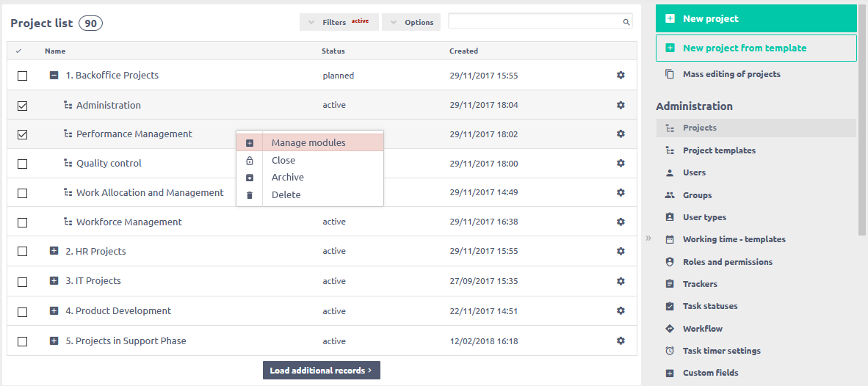The width and height of the screenshot is (868, 386).
Task: Click the Workflow diamond icon in sidebar
Action: [x=669, y=329]
